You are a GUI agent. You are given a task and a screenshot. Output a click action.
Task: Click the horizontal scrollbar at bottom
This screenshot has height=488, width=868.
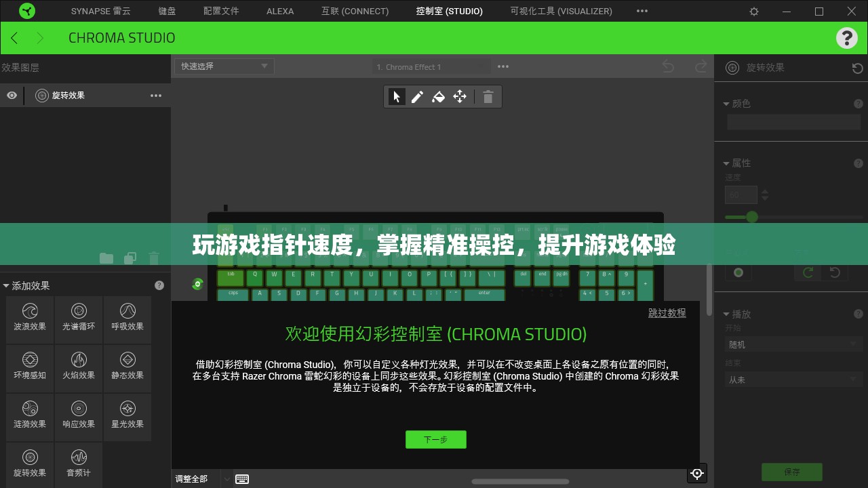(520, 482)
